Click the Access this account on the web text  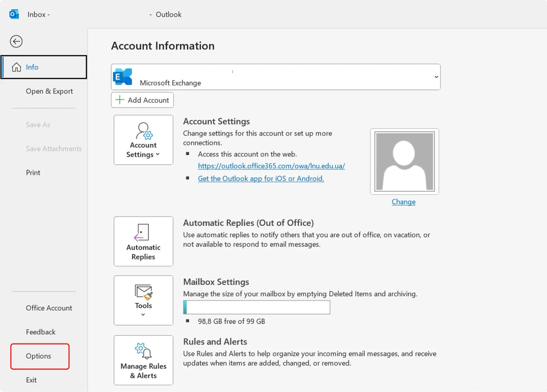247,154
